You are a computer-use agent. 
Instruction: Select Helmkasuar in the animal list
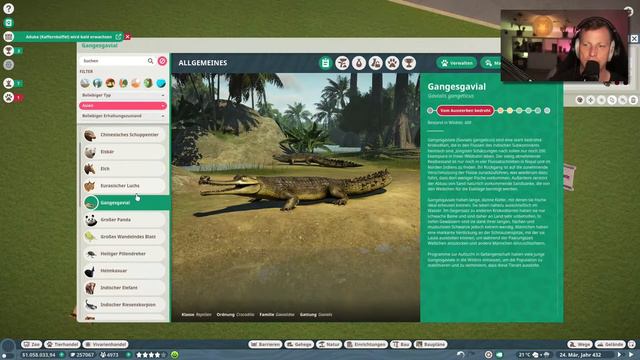tap(124, 271)
